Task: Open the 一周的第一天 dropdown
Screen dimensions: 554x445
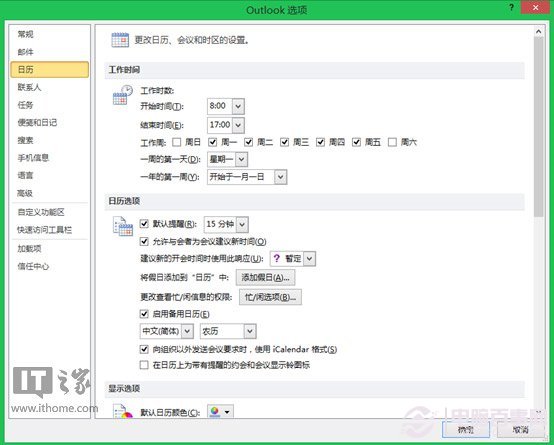Action: (241, 159)
